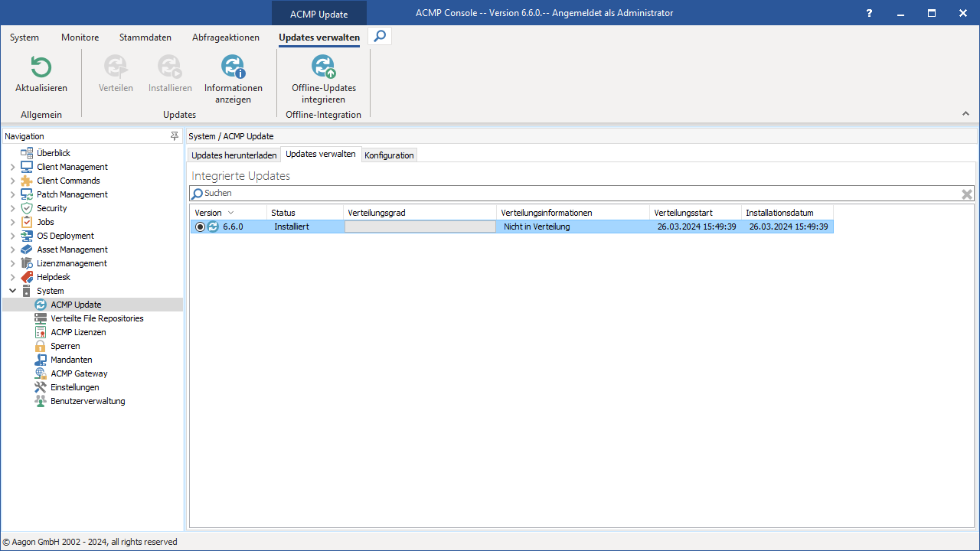This screenshot has width=980, height=551.
Task: Open ACMP Gateway in navigation
Action: pyautogui.click(x=79, y=373)
